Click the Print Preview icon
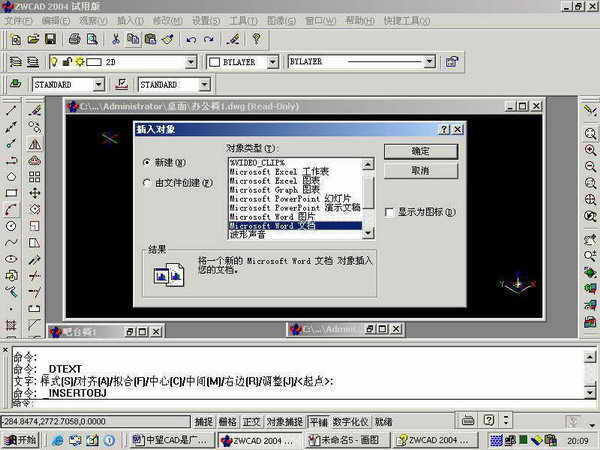 [x=91, y=39]
